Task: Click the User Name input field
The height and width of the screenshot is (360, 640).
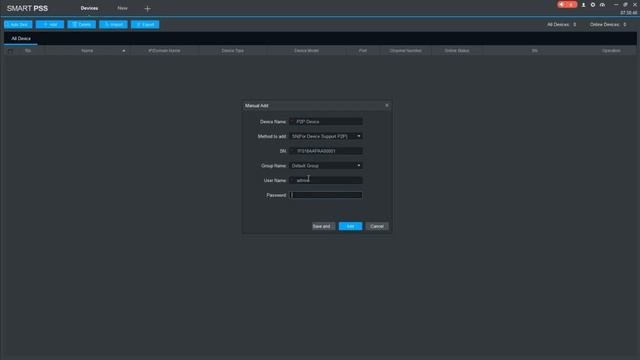Action: point(326,180)
